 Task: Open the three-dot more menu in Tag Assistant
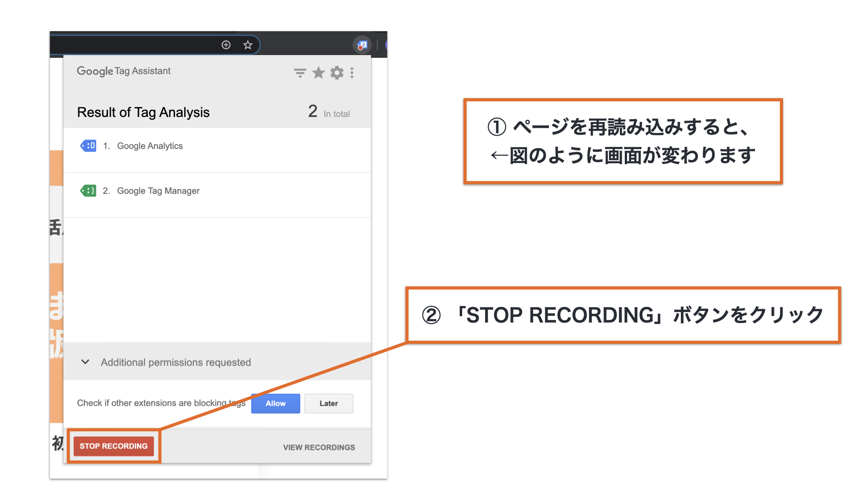[x=352, y=73]
